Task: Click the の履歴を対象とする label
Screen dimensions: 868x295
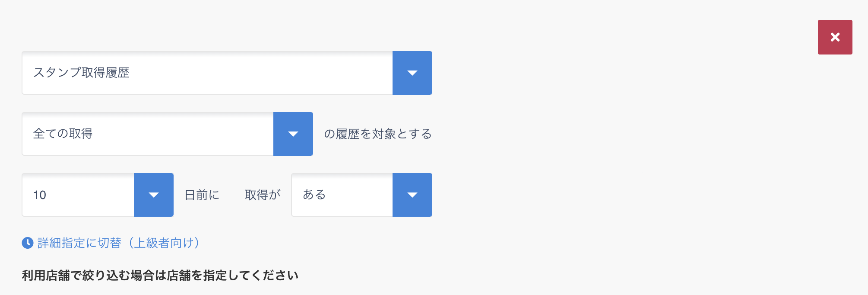Action: point(378,134)
